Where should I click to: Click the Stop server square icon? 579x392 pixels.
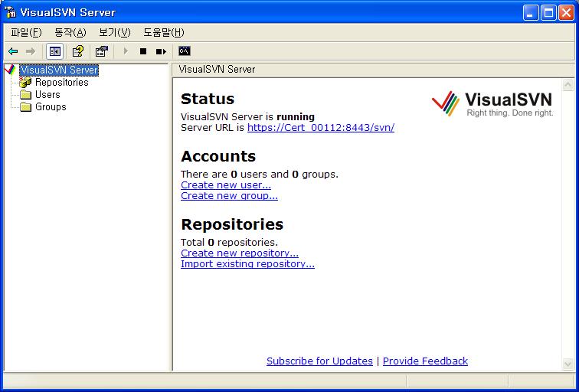click(143, 51)
